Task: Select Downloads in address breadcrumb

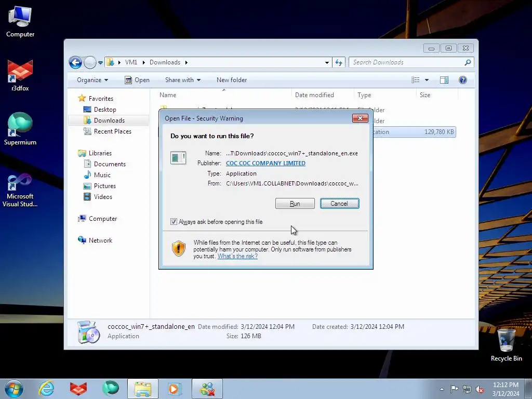Action: (x=165, y=62)
